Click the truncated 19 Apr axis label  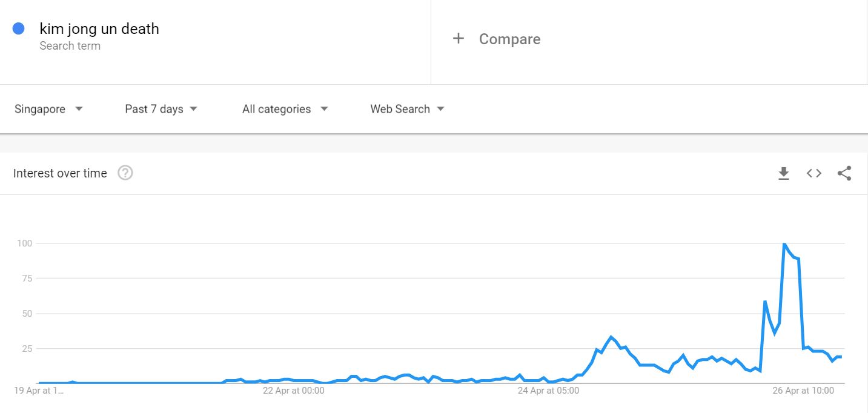pos(39,391)
